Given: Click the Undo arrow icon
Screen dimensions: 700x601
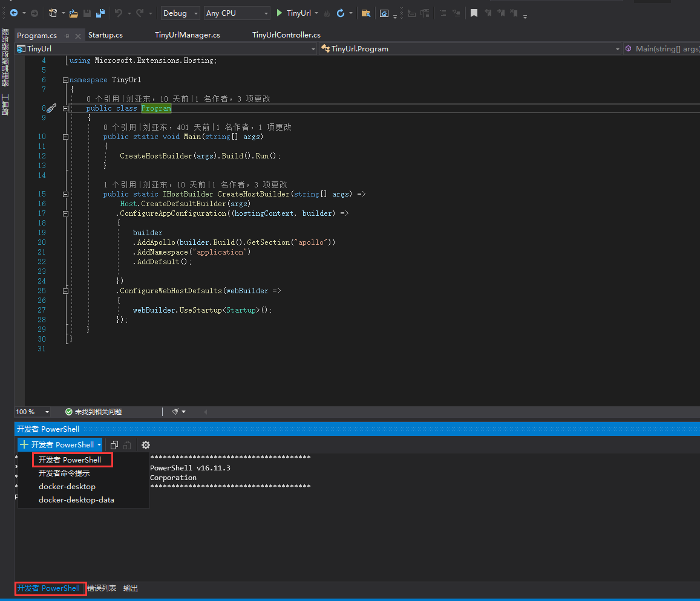Looking at the screenshot, I should (119, 13).
